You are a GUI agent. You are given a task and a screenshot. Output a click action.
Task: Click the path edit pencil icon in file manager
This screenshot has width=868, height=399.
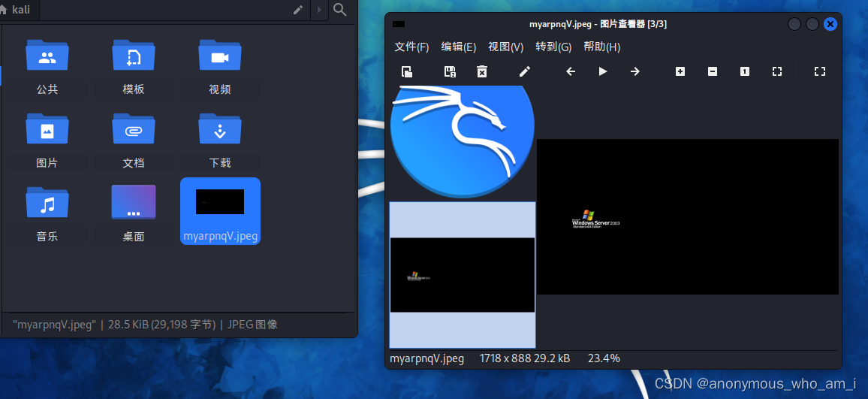(x=298, y=10)
